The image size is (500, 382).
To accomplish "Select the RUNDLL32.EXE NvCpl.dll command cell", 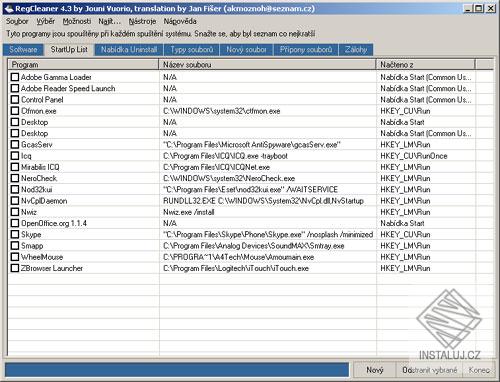I will click(x=263, y=201).
